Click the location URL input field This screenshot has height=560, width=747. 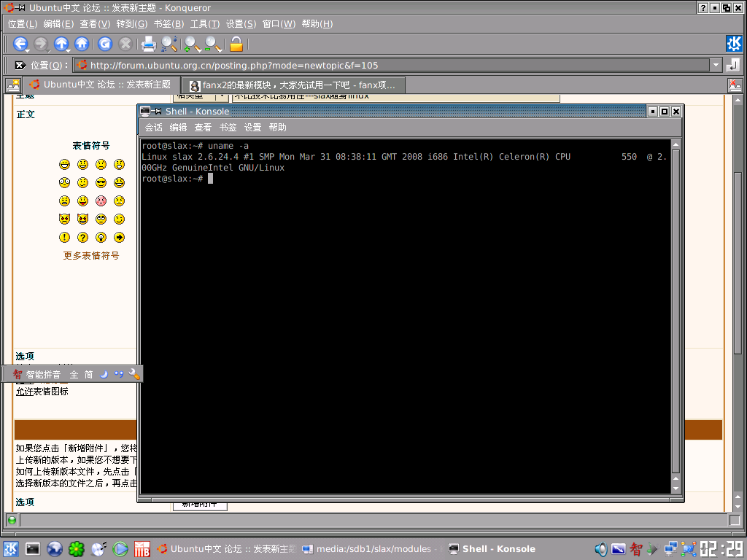coord(392,65)
